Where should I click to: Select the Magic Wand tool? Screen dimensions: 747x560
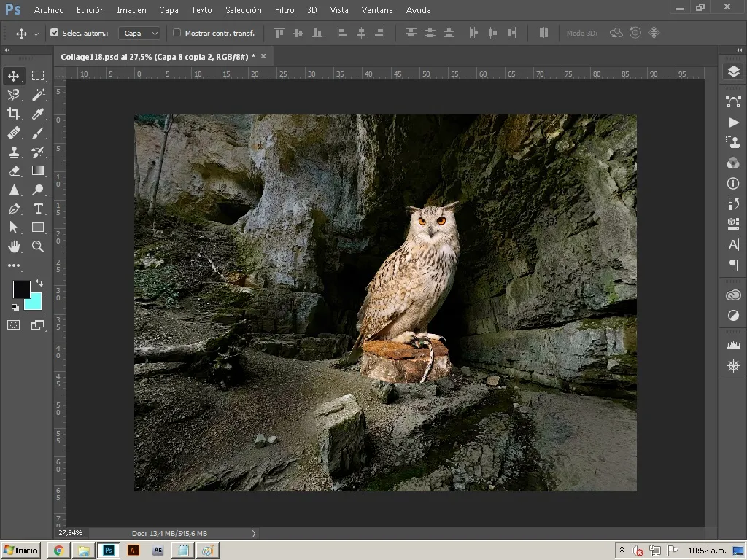(38, 95)
